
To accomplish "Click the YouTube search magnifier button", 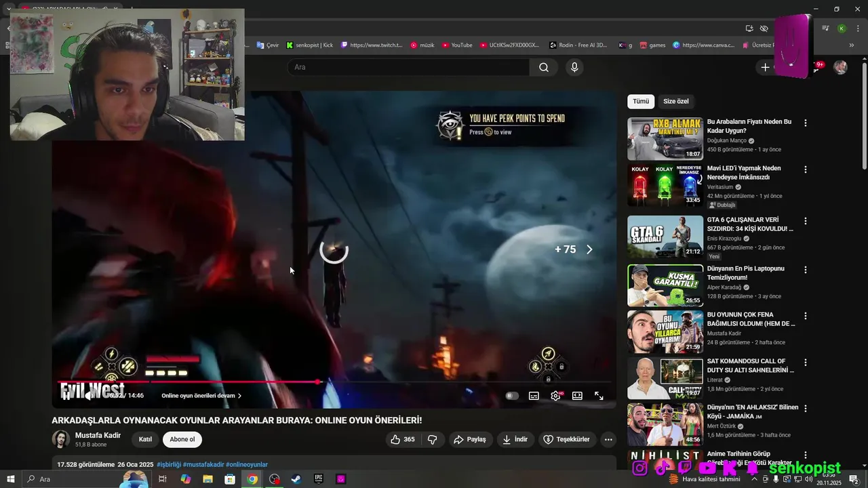I will [x=544, y=67].
